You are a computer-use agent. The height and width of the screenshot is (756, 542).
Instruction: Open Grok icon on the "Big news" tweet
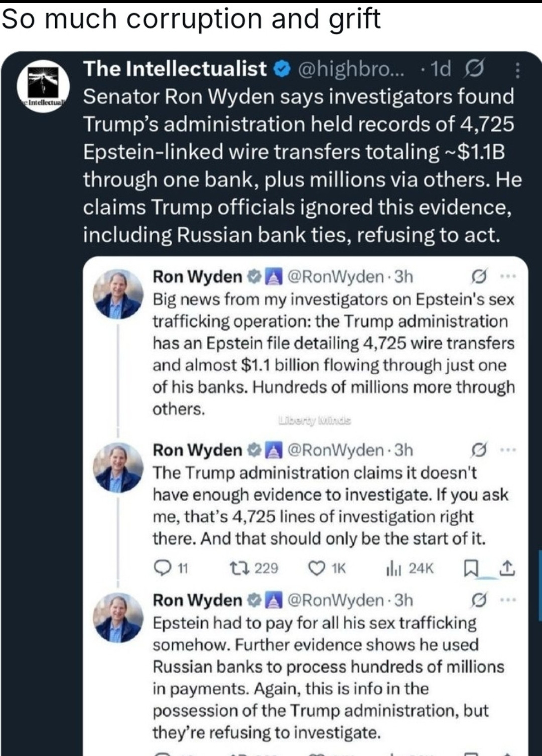pos(479,276)
